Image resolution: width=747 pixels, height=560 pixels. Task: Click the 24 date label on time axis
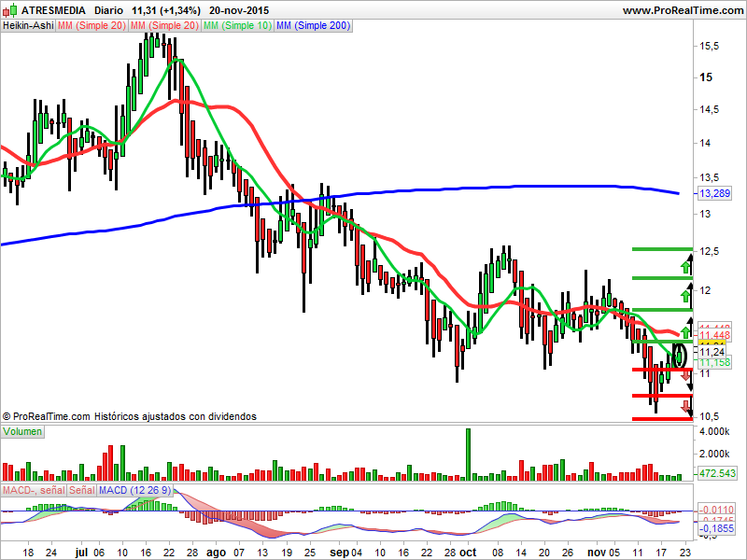(x=51, y=553)
